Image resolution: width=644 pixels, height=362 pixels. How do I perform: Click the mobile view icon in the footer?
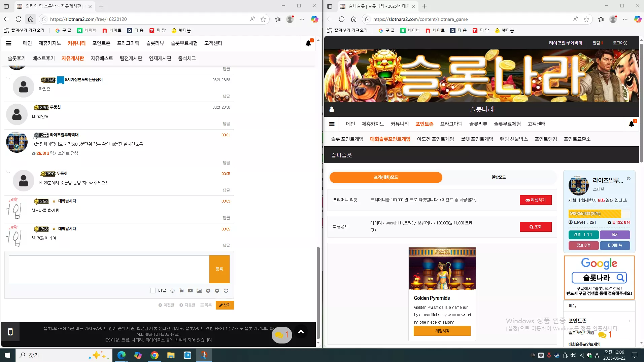10,332
